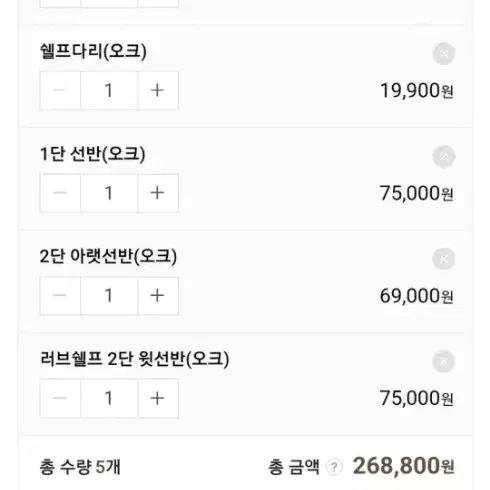This screenshot has width=490, height=490.
Task: Click the 268,800원 total amount
Action: click(403, 466)
